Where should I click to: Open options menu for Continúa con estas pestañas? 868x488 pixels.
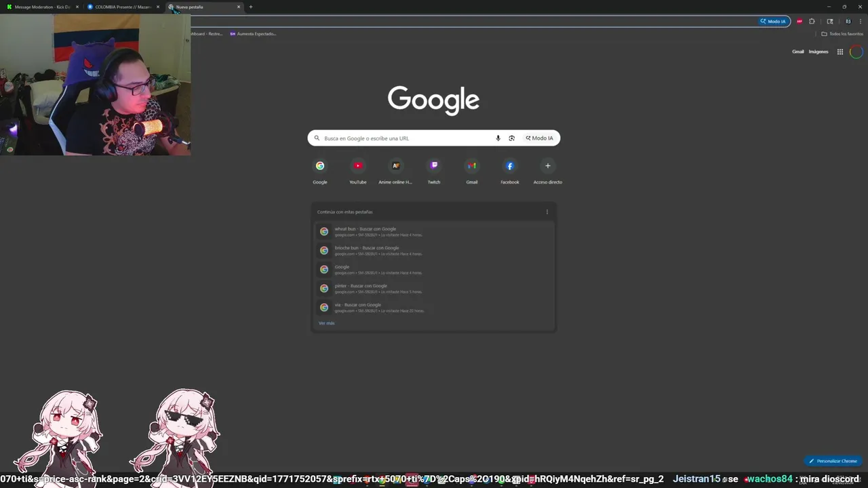pyautogui.click(x=547, y=212)
